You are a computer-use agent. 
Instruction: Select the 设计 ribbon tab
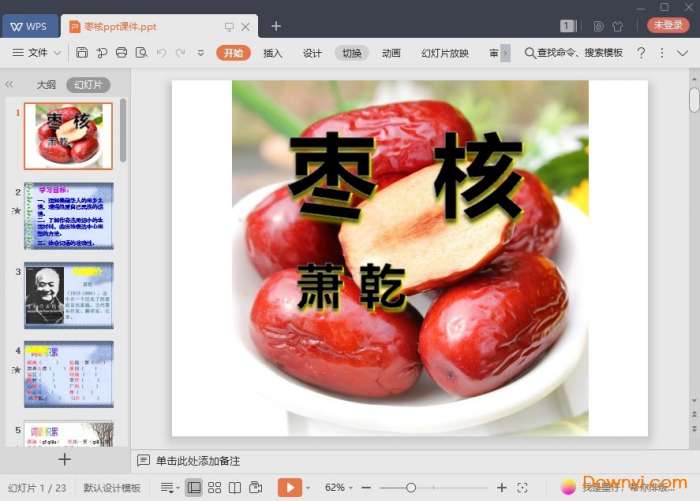click(312, 53)
